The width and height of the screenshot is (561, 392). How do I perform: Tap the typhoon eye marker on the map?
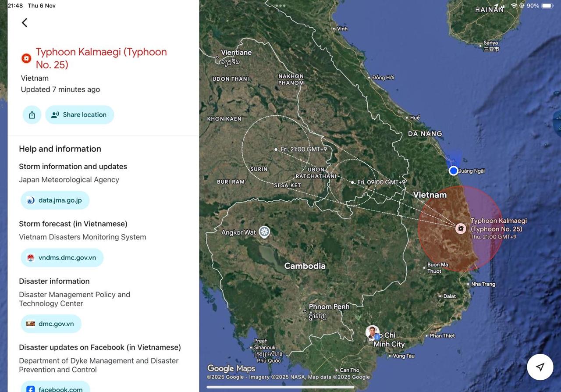coord(461,228)
